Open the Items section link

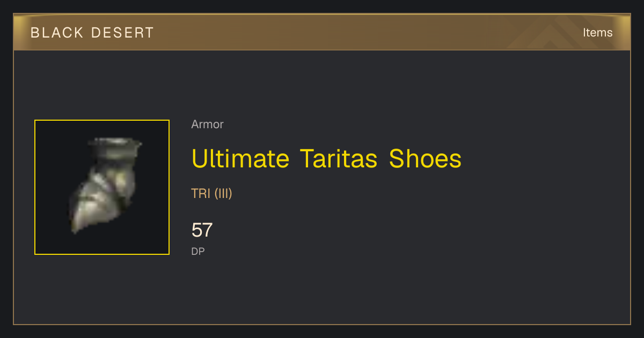pos(597,32)
